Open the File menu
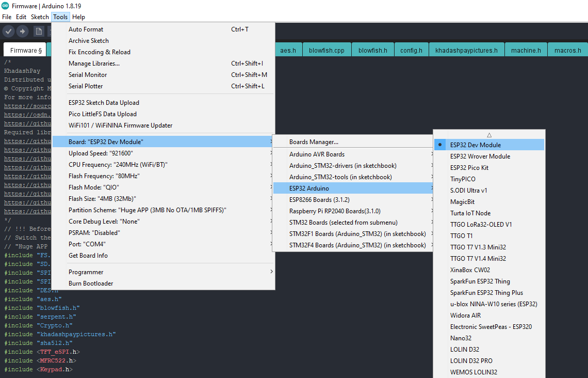 point(7,17)
